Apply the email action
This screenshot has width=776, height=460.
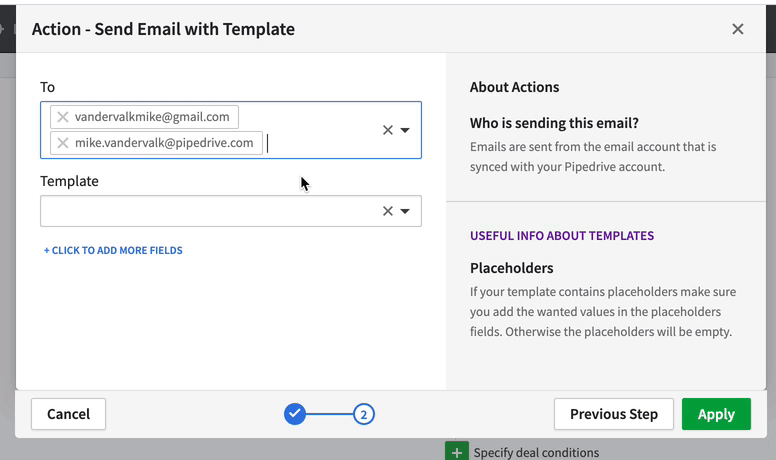pos(716,414)
